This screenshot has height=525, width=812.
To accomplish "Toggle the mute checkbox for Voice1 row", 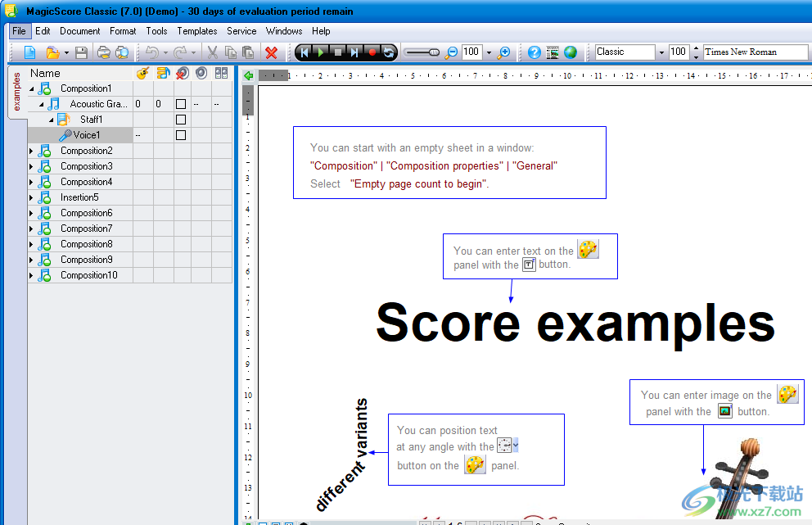I will [x=181, y=135].
